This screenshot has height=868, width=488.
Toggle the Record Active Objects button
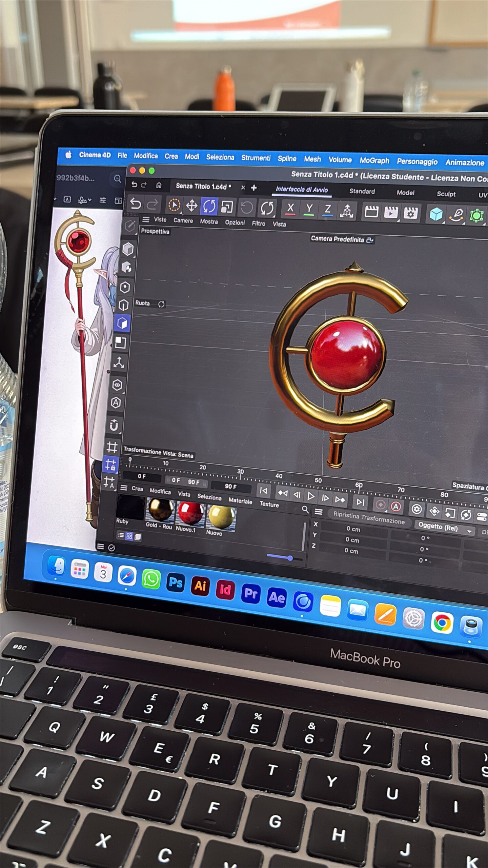tap(380, 505)
